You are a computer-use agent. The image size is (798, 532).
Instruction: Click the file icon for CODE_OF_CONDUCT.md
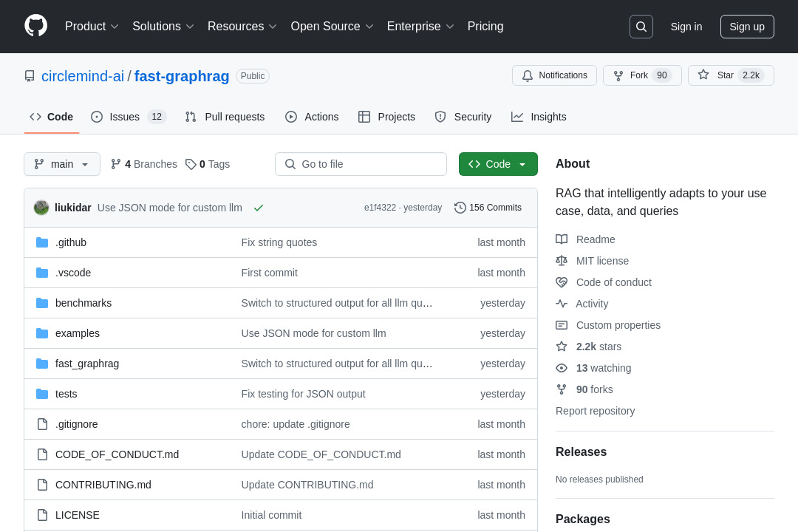pyautogui.click(x=42, y=454)
